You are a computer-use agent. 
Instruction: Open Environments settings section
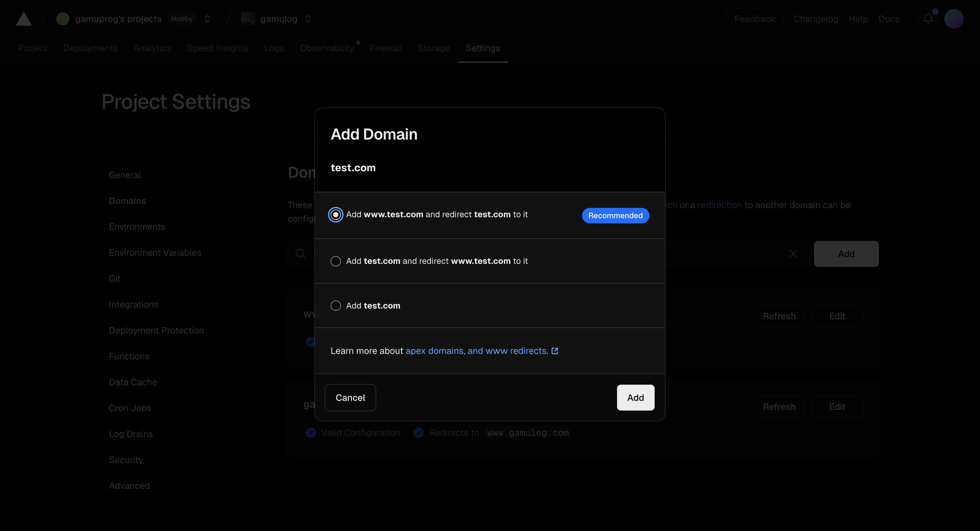pyautogui.click(x=137, y=227)
